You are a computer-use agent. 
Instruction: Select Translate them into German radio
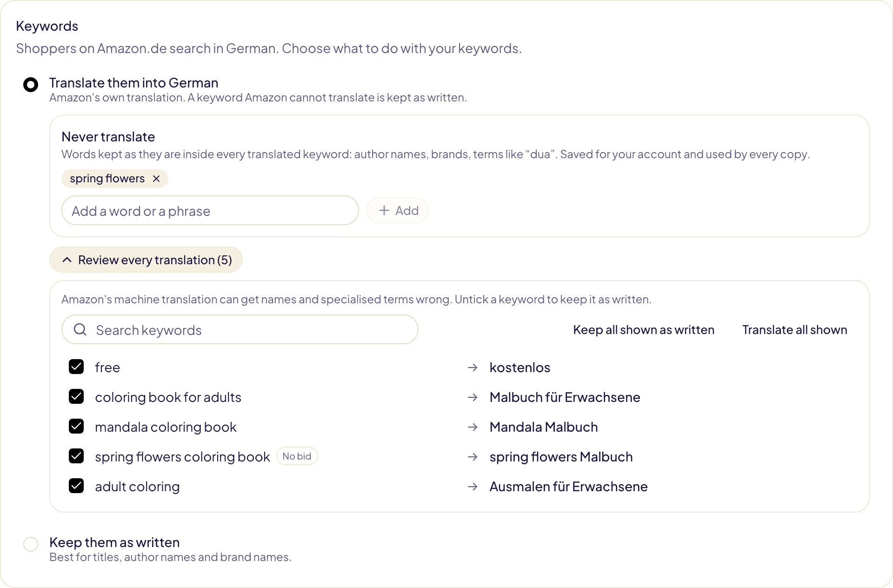point(31,85)
